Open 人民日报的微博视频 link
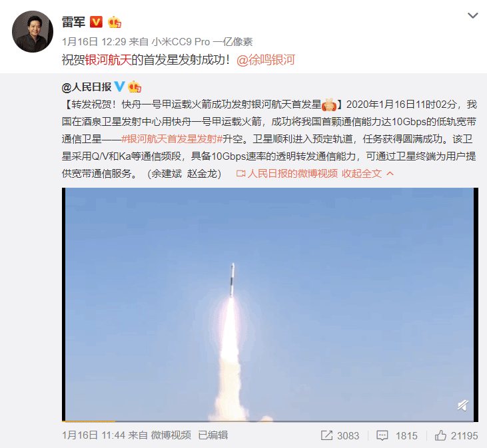 pos(287,174)
